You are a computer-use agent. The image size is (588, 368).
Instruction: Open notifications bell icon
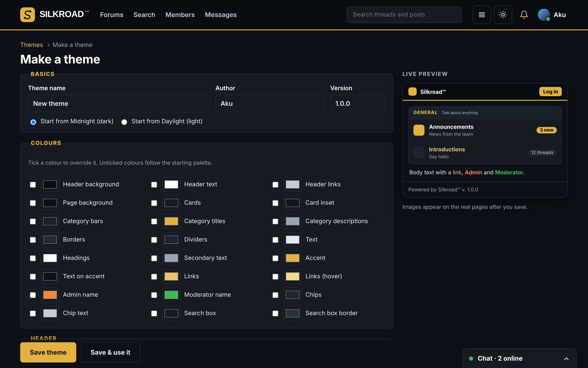point(524,14)
